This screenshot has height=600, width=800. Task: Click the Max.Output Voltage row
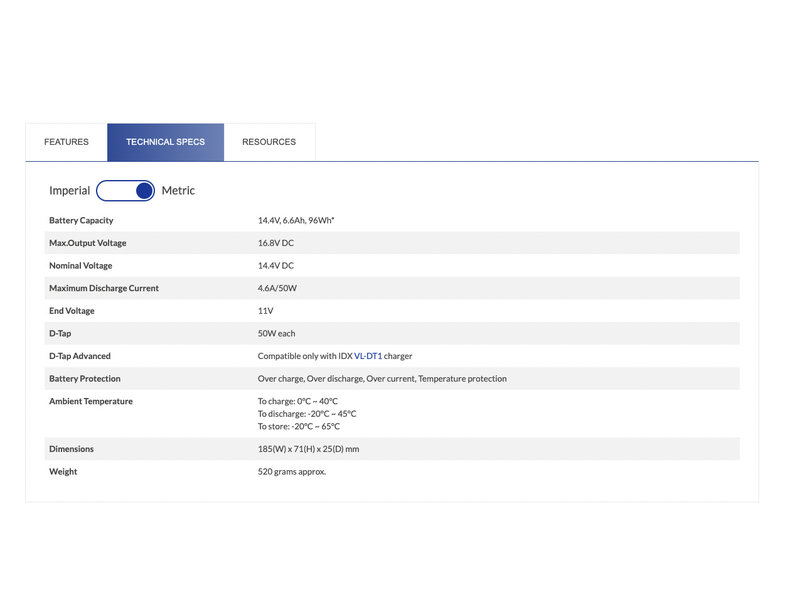click(392, 243)
